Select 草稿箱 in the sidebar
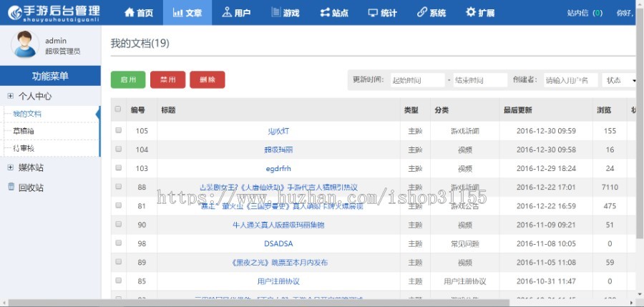The height and width of the screenshot is (307, 644). pyautogui.click(x=24, y=131)
